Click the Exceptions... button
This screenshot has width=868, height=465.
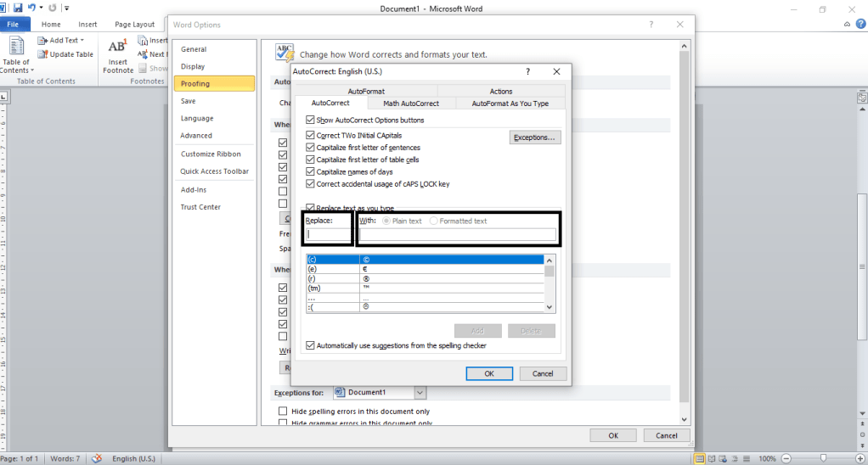point(535,137)
